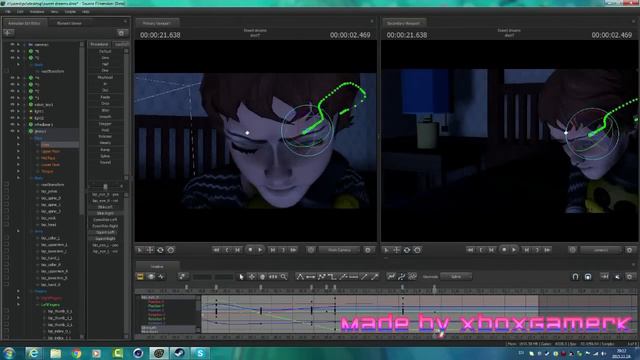Viewport: 640px width, 360px height.
Task: Click the Work Camera button in primary viewport
Action: pos(339,250)
